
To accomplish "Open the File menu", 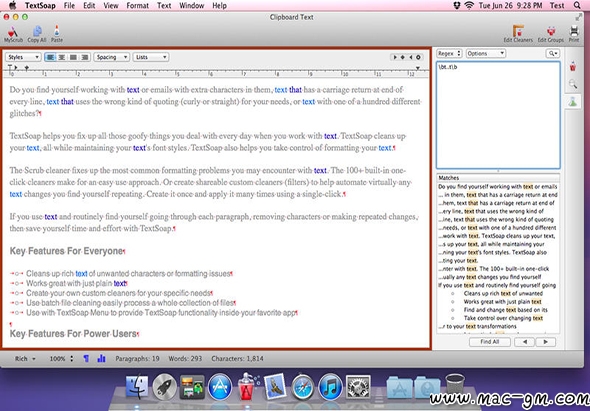I will click(x=69, y=5).
